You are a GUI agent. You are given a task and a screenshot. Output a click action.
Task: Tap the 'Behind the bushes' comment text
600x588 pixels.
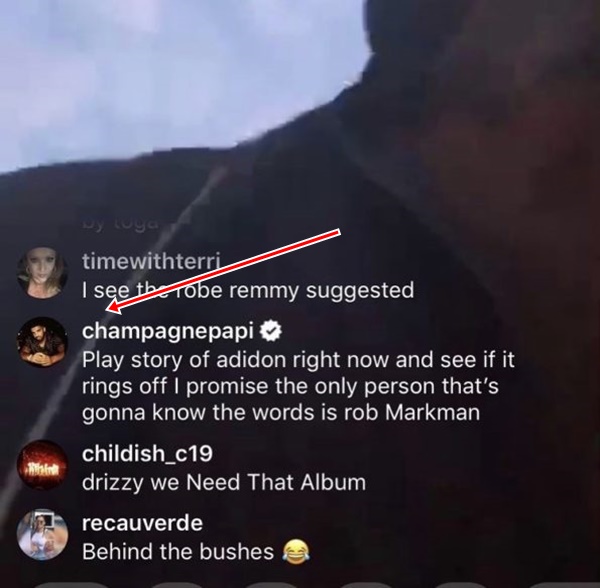(178, 552)
